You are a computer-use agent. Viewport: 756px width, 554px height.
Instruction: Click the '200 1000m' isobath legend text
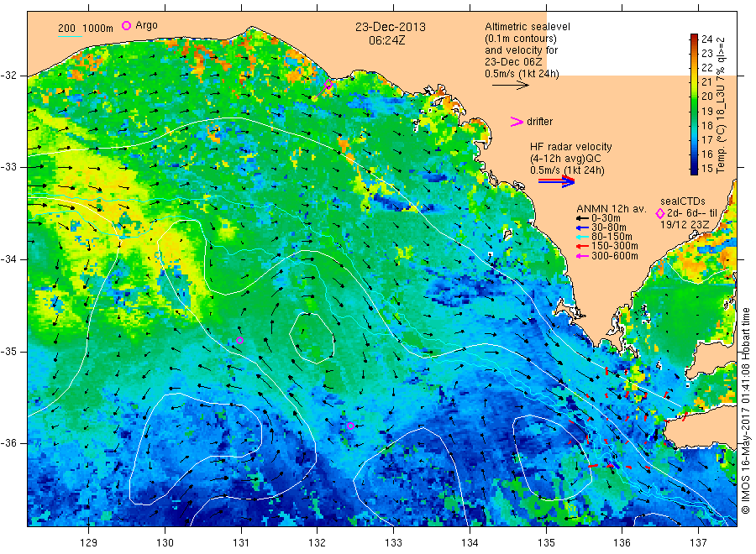click(x=86, y=28)
